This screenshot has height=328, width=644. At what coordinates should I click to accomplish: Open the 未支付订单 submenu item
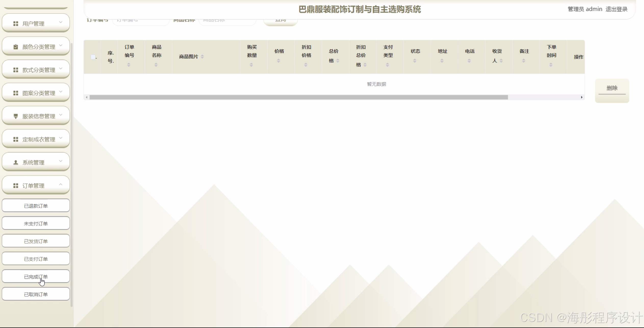[x=36, y=224]
